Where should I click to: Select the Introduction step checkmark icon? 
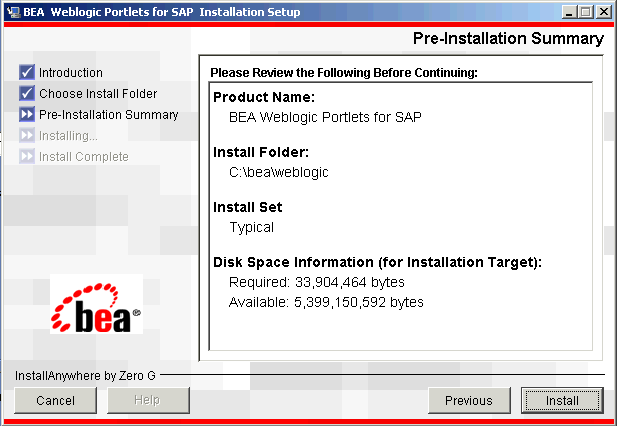(27, 72)
